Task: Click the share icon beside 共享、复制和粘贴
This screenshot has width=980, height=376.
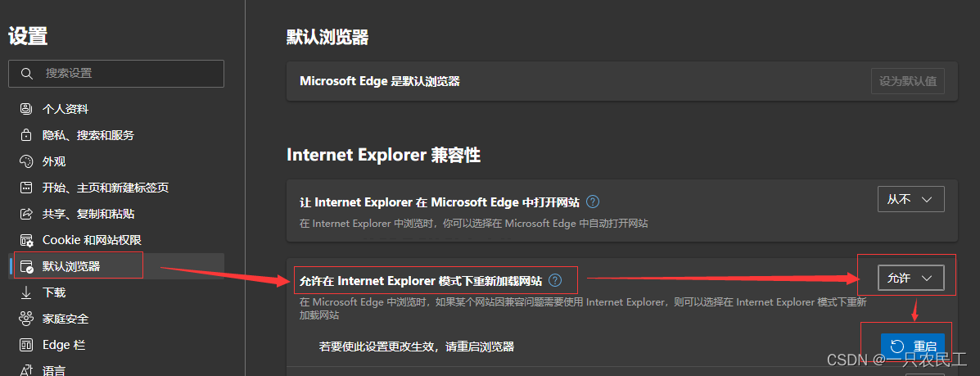Action: (x=26, y=214)
